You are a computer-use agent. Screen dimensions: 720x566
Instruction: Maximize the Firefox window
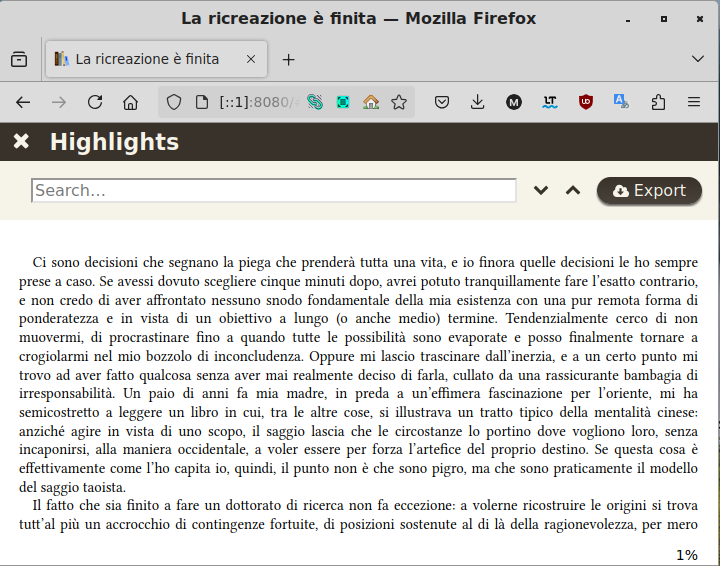(664, 19)
